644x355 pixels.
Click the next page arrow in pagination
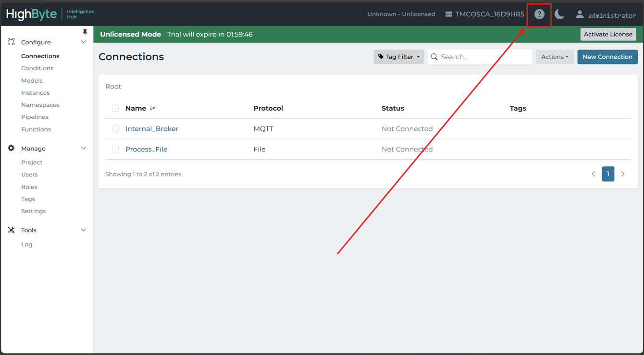[x=623, y=174]
